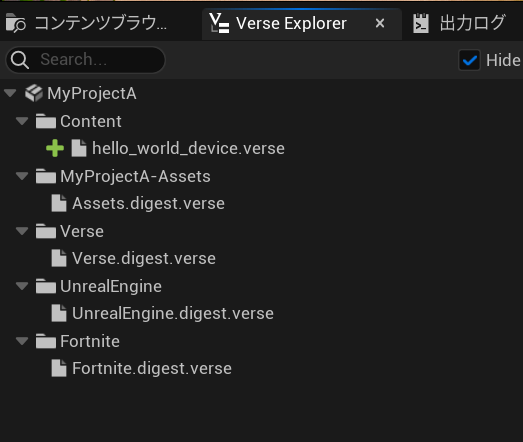Focus the Search input field
The width and height of the screenshot is (523, 442).
(x=85, y=60)
